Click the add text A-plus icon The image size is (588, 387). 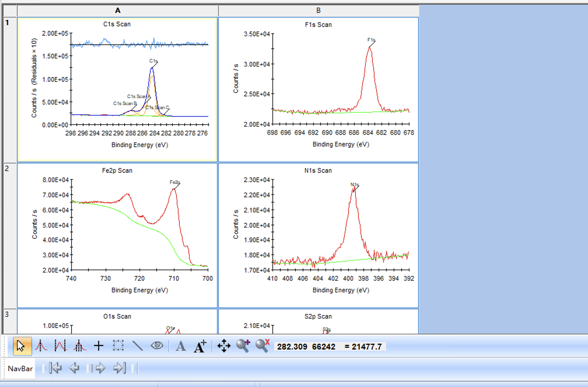[200, 346]
